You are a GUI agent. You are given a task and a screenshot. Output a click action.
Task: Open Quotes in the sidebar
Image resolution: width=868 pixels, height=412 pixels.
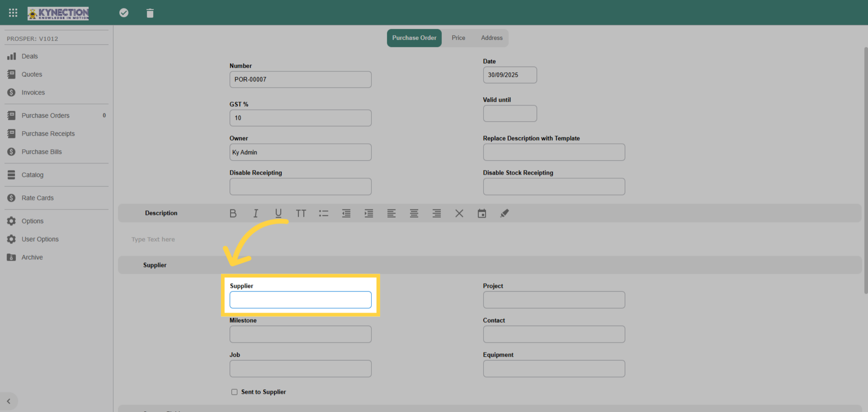pyautogui.click(x=32, y=74)
